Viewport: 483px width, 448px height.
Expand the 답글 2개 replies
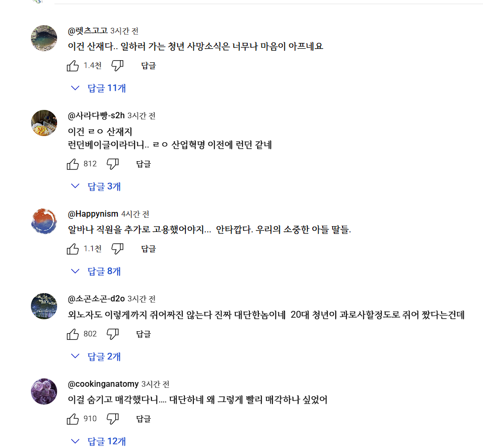pyautogui.click(x=96, y=356)
